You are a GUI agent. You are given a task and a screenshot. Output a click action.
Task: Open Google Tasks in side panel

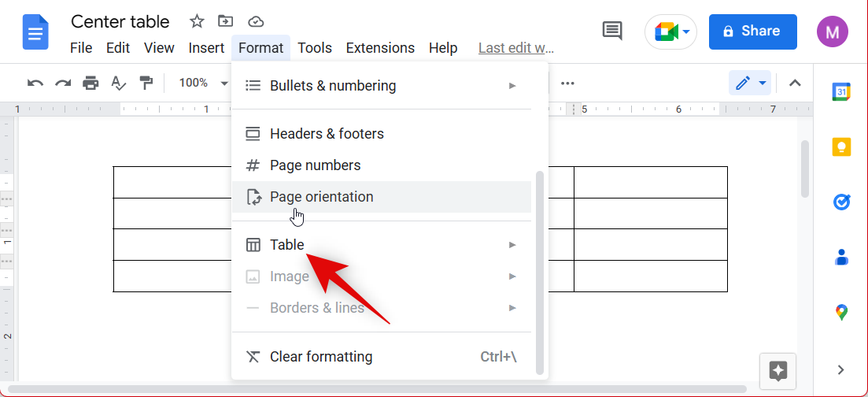tap(841, 202)
